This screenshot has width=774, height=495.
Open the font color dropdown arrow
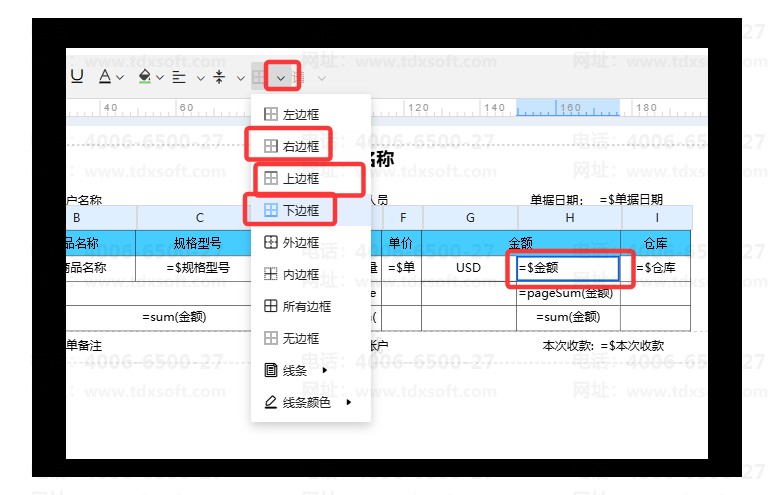[121, 77]
